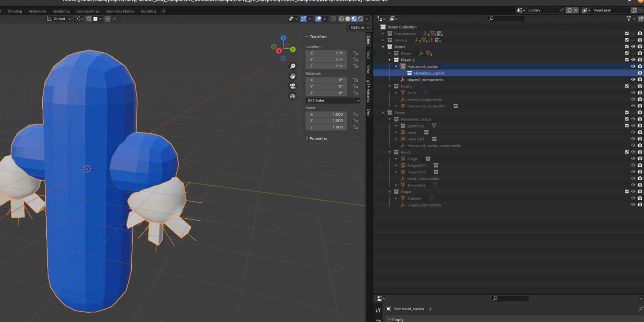Open Tool tab icon in properties editor
The height and width of the screenshot is (322, 644).
click(x=378, y=310)
